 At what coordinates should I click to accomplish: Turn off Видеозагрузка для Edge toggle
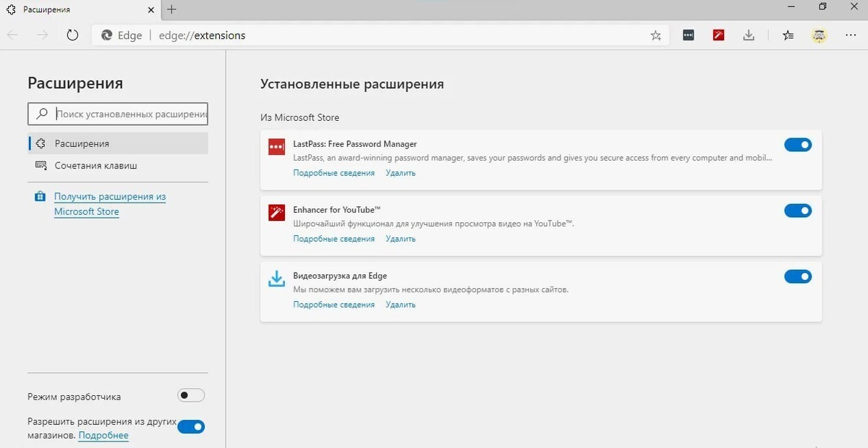tap(798, 276)
